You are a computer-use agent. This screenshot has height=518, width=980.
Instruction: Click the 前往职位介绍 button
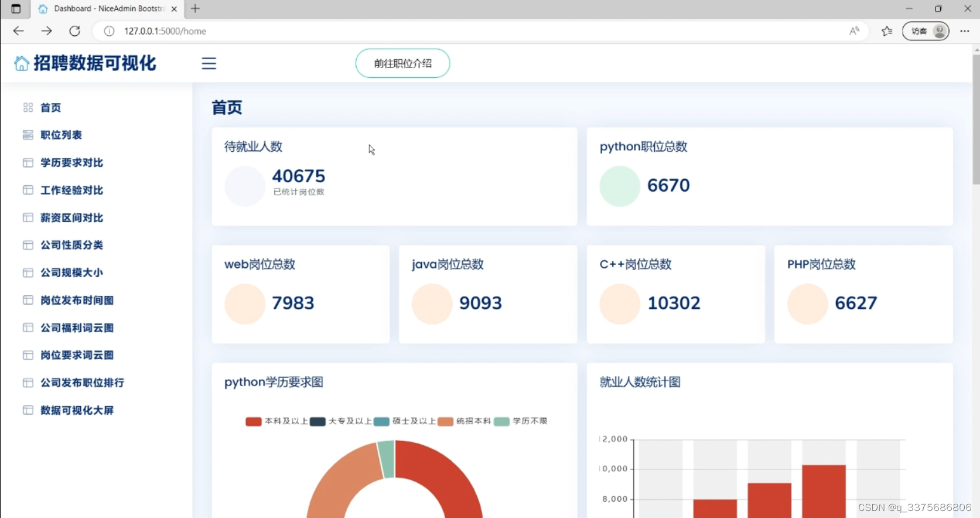[402, 63]
